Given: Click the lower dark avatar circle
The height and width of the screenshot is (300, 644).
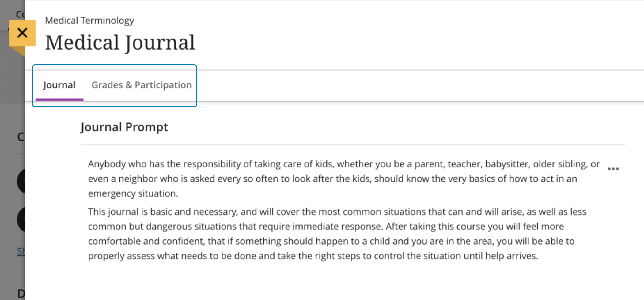Looking at the screenshot, I should click(x=21, y=219).
